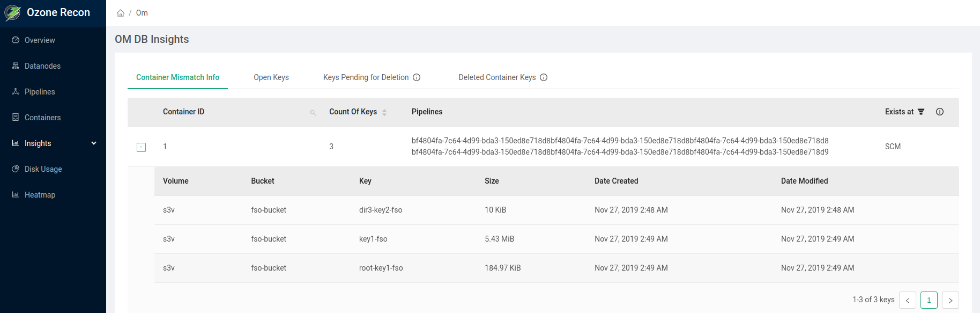Select page 1 in pagination
980x313 pixels.
(929, 300)
